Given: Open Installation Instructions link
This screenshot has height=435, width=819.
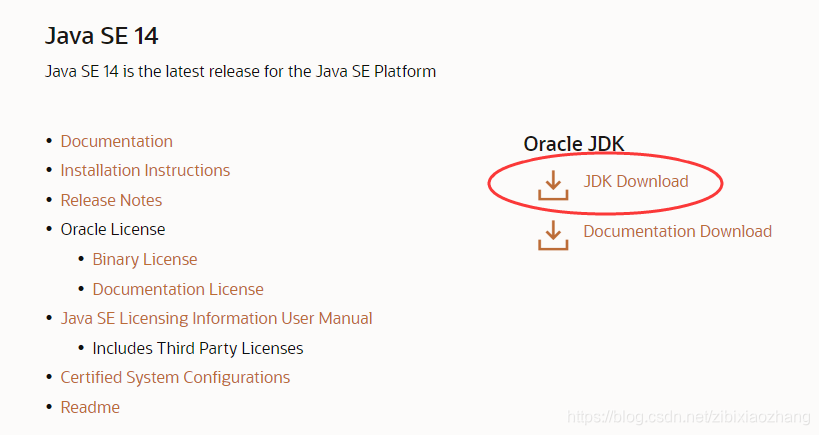Looking at the screenshot, I should [145, 171].
